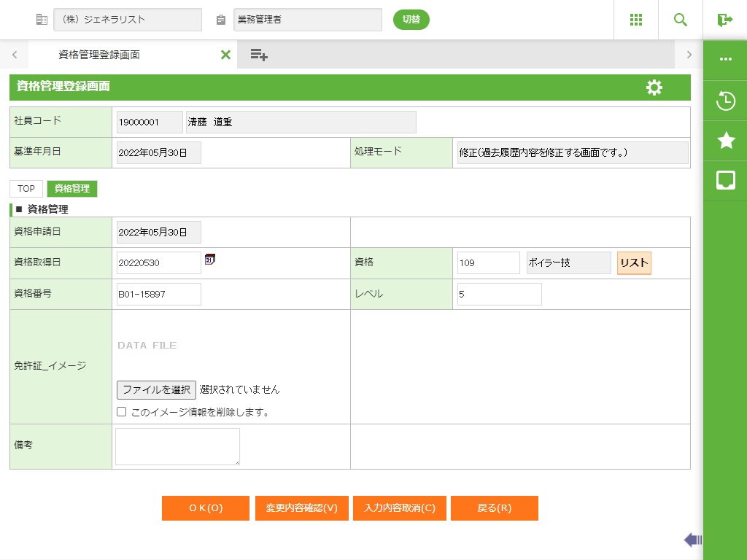The width and height of the screenshot is (747, 560).
Task: Click the 切替 switch button
Action: point(411,20)
